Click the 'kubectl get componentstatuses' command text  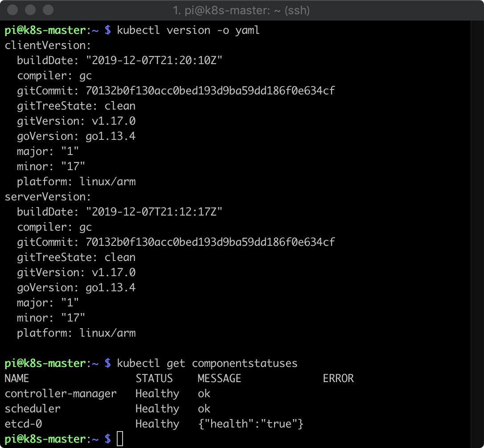tap(207, 363)
